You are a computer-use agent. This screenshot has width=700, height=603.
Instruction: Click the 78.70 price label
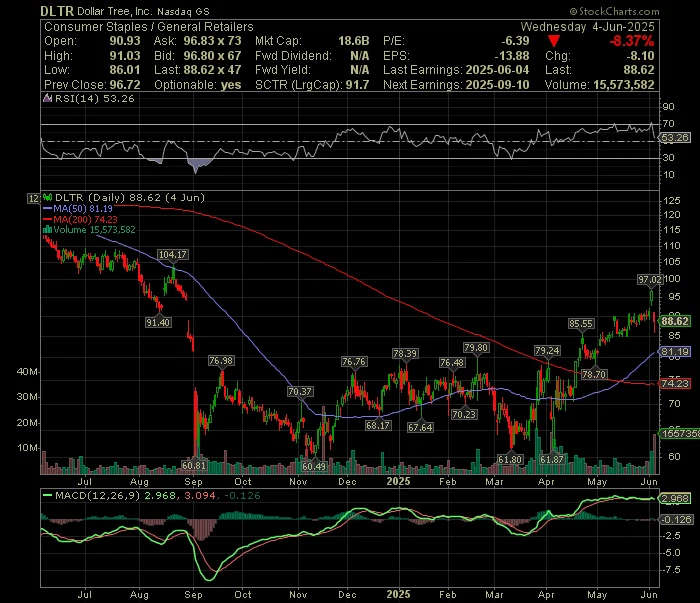(594, 374)
